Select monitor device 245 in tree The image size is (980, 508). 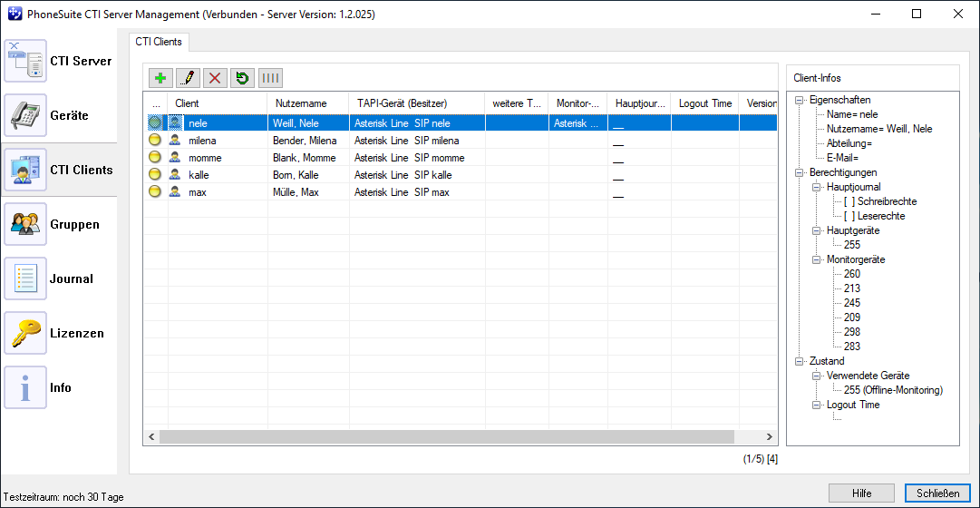click(x=851, y=303)
